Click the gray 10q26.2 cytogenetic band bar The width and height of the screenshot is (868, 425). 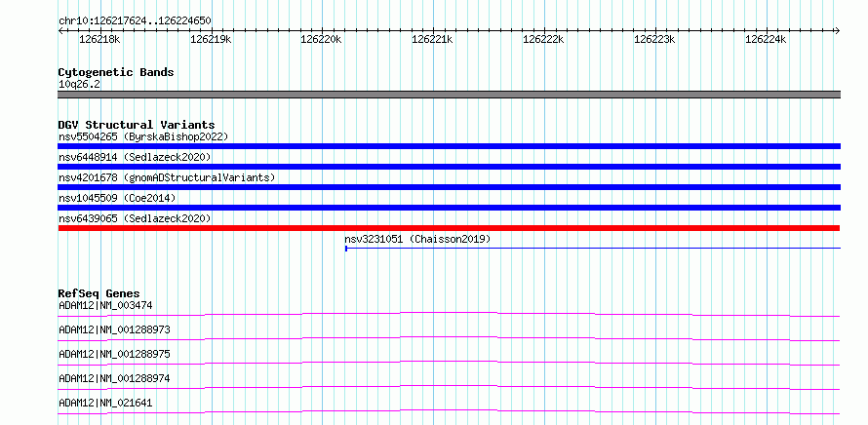click(x=449, y=95)
